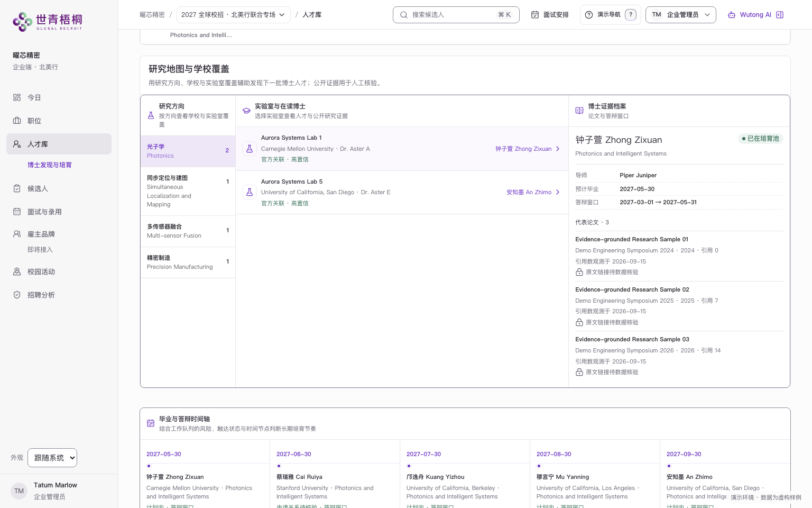Expand 钟子萱 Zhong Zixuan chevron in lab row
The width and height of the screenshot is (812, 508).
coord(558,149)
